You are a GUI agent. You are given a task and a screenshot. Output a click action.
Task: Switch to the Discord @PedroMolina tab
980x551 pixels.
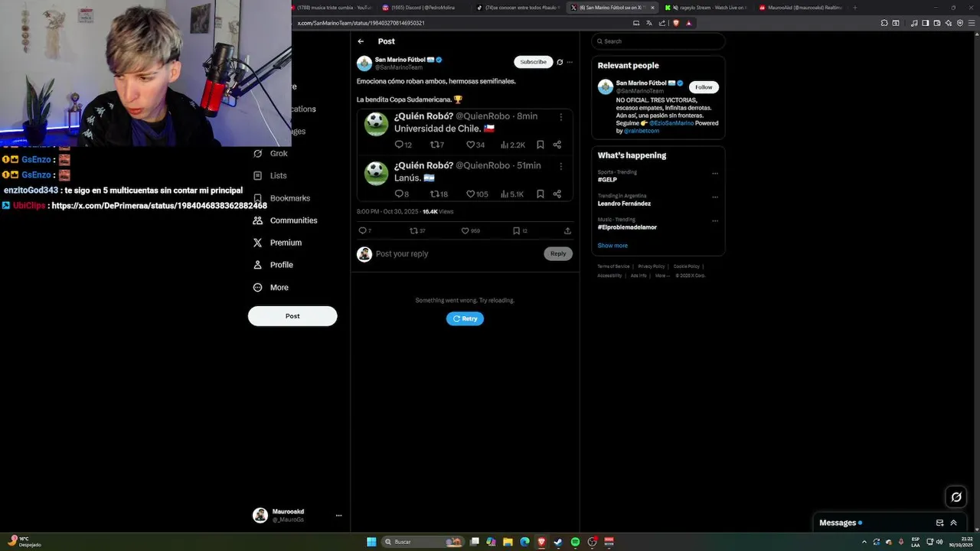click(422, 8)
